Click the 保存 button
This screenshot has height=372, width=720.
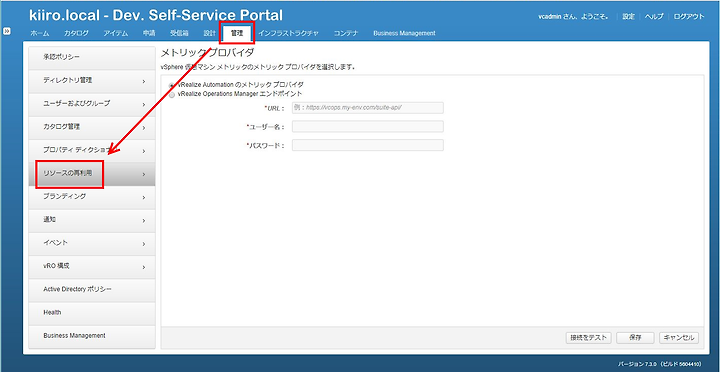(635, 338)
